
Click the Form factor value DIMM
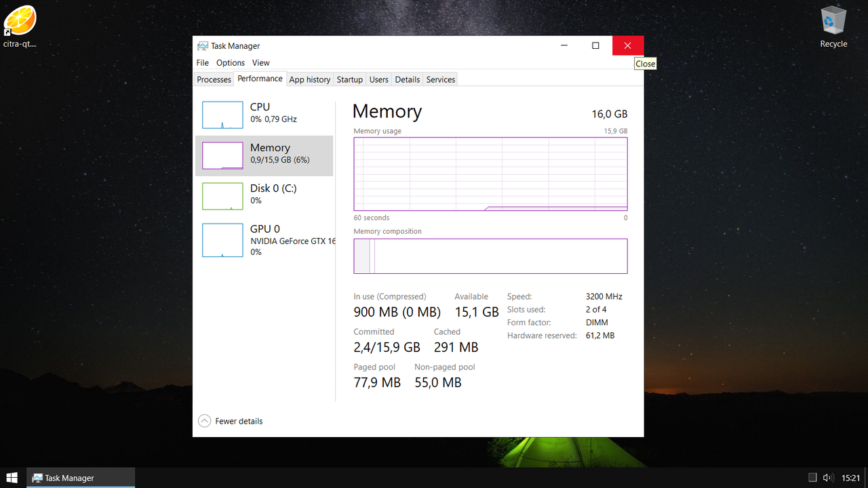tap(597, 323)
